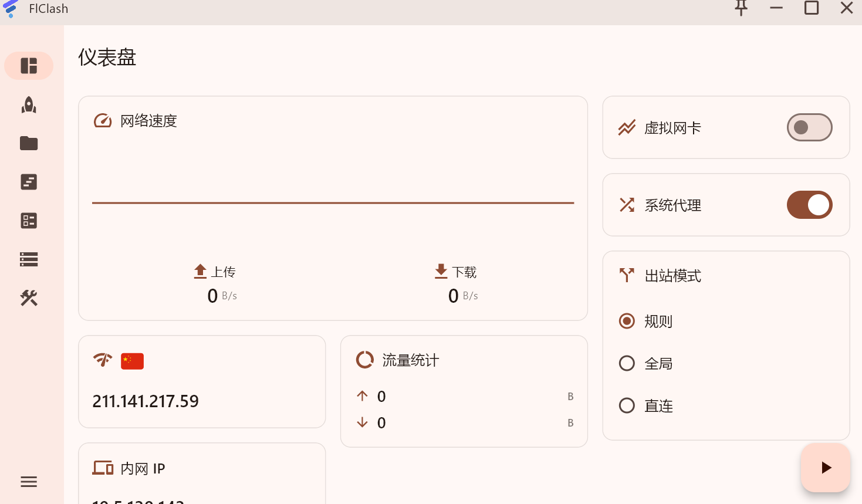Image resolution: width=862 pixels, height=504 pixels.
Task: Open the Dashboard sidebar tab
Action: 29,65
